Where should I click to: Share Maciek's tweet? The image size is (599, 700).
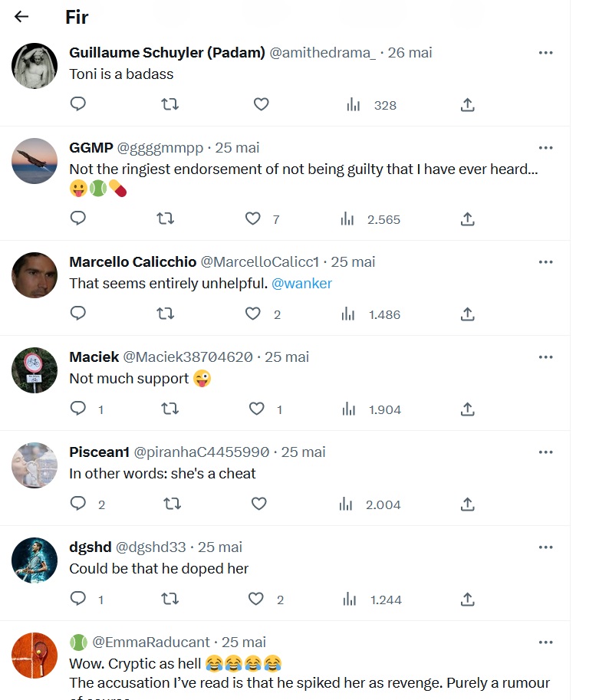(x=467, y=409)
